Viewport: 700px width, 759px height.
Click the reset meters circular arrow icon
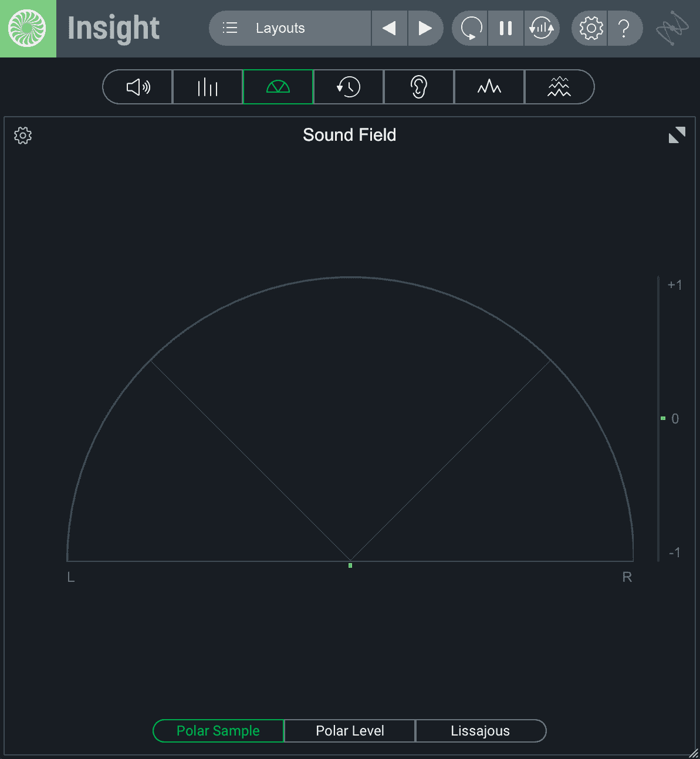coord(470,28)
